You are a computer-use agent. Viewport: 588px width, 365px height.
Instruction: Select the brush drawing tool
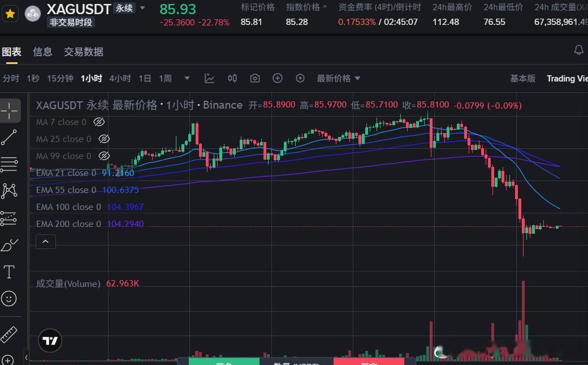pos(10,245)
